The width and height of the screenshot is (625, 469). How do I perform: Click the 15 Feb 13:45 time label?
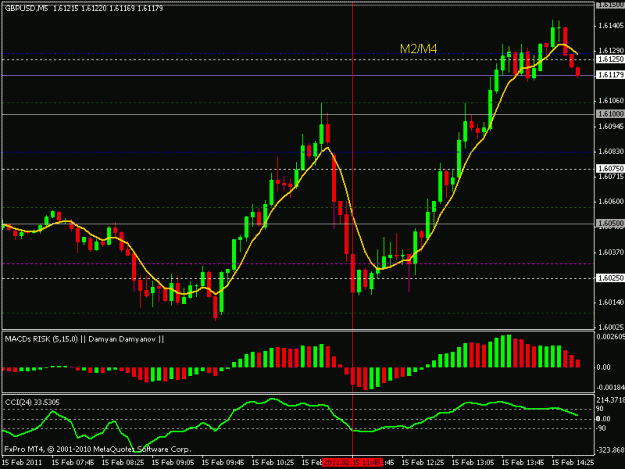(523, 463)
